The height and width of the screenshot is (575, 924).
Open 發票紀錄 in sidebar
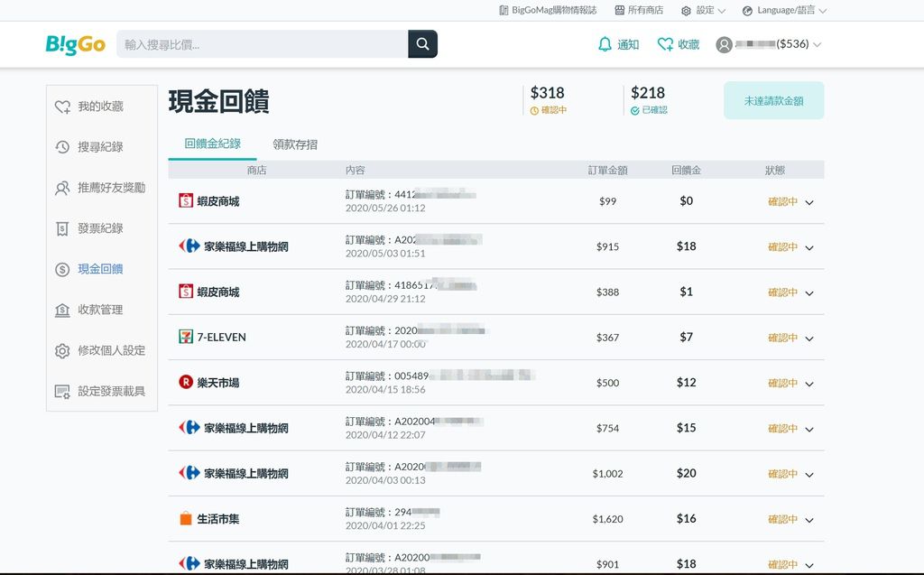(x=101, y=228)
